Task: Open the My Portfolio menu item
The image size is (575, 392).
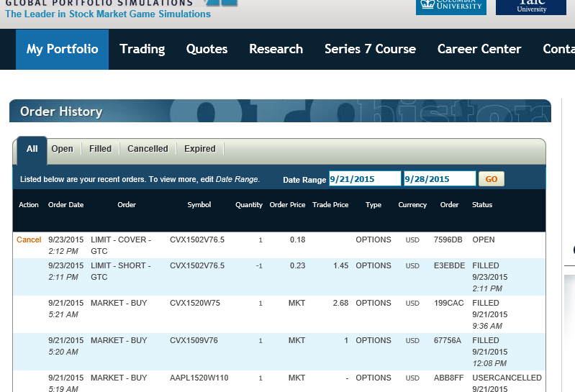Action: click(62, 49)
